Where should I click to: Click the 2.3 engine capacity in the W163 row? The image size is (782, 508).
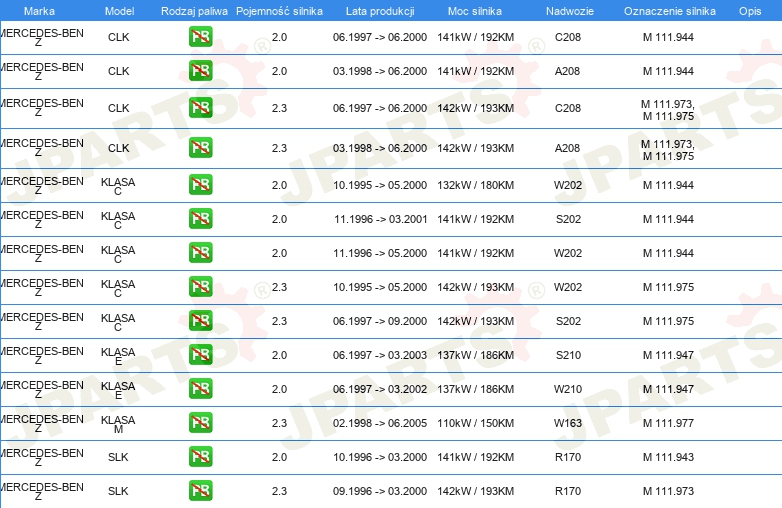(279, 423)
